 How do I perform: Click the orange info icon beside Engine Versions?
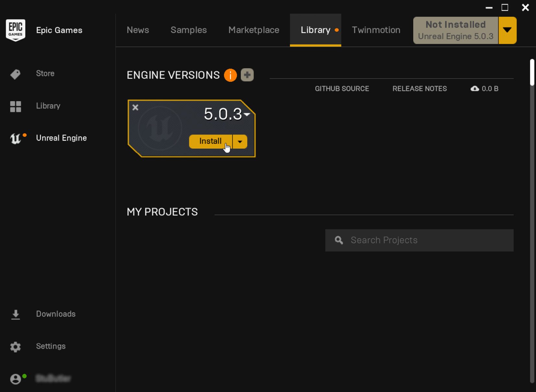click(x=230, y=75)
